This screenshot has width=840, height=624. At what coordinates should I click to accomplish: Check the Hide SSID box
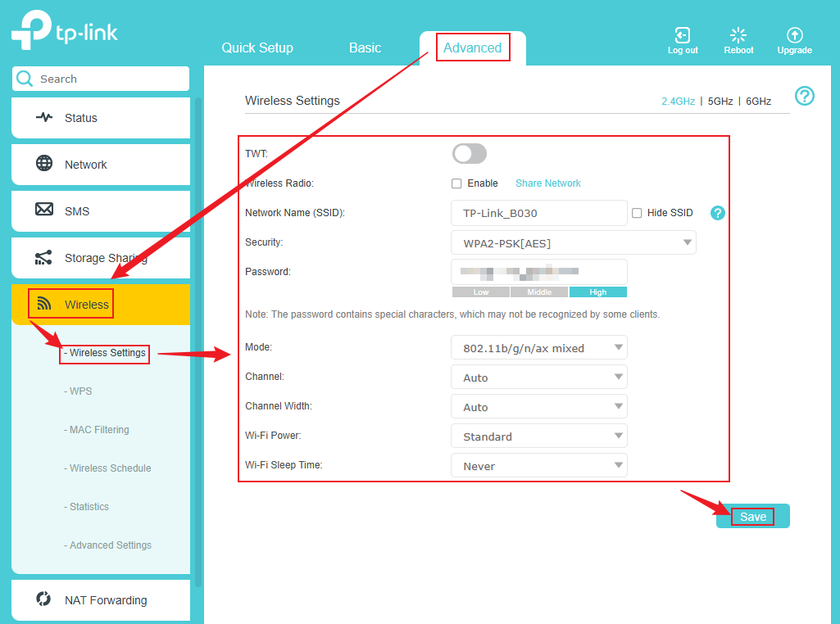click(x=637, y=213)
